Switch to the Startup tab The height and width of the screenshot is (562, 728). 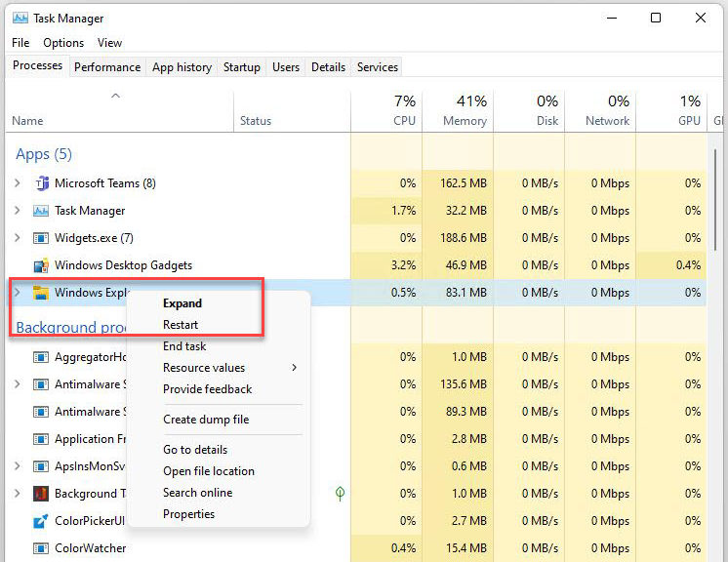[x=242, y=67]
